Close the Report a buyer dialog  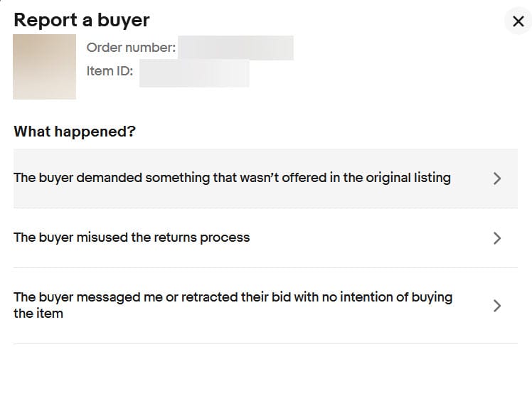(518, 21)
